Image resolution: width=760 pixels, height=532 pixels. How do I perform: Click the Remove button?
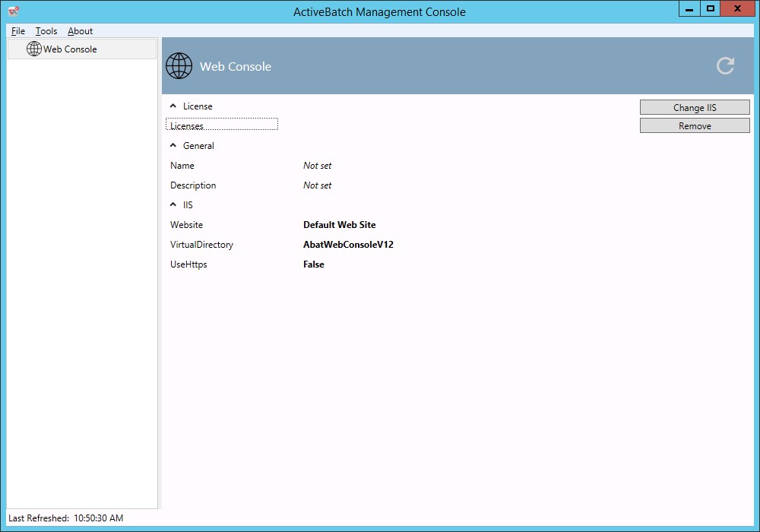(x=695, y=126)
